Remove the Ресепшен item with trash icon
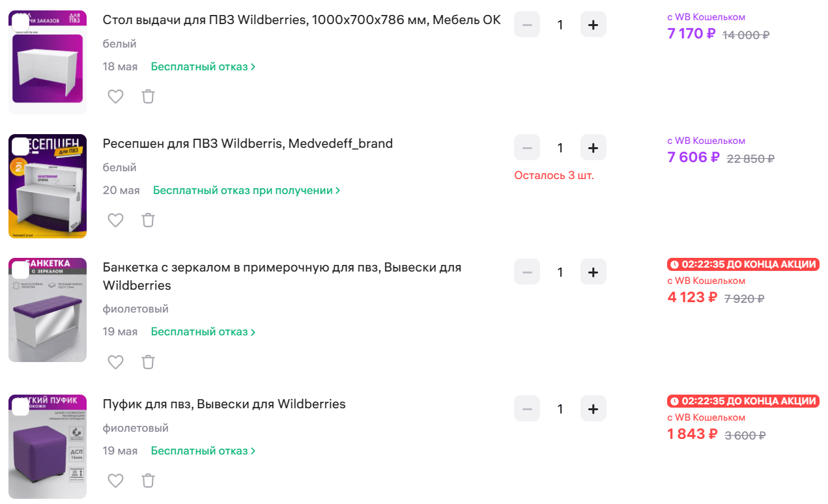This screenshot has height=504, width=828. coord(149,220)
